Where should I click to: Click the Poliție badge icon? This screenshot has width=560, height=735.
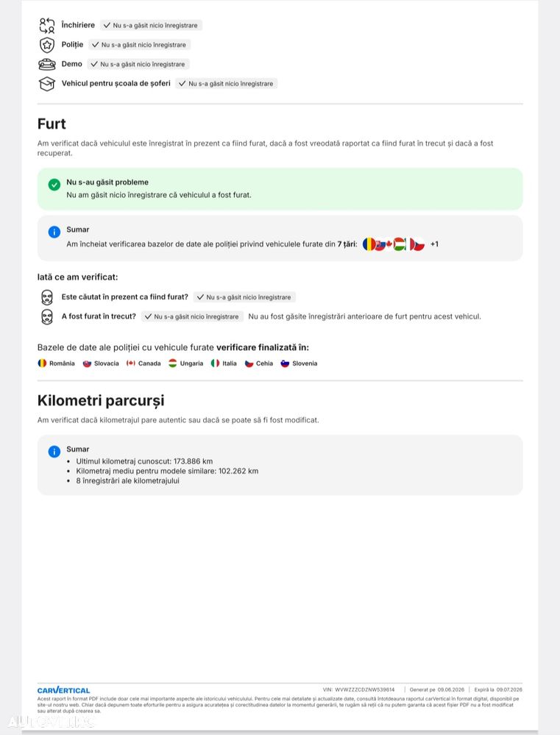(47, 45)
